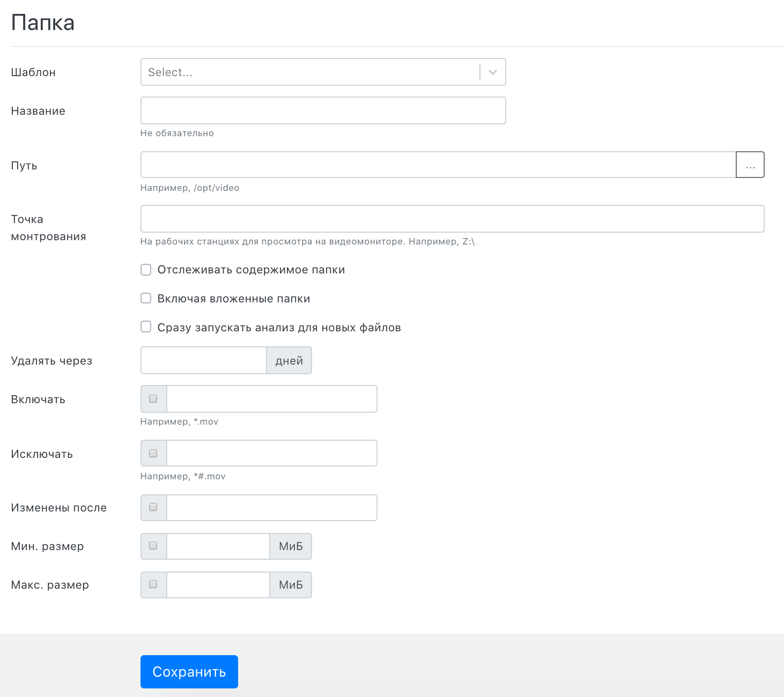This screenshot has height=697, width=784.
Task: Enable the Макс. размер checkbox
Action: (153, 584)
